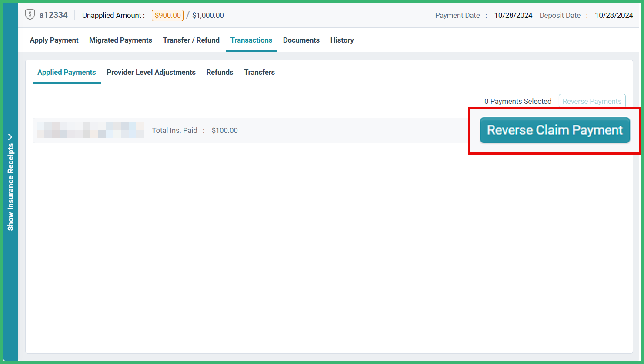Click the Reverse Claim Payment button
This screenshot has width=644, height=364.
click(554, 130)
